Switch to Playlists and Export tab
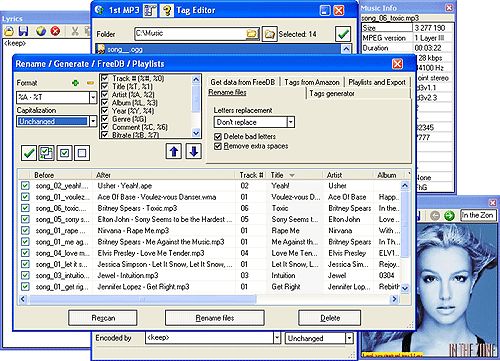This screenshot has width=500, height=361. [x=377, y=82]
